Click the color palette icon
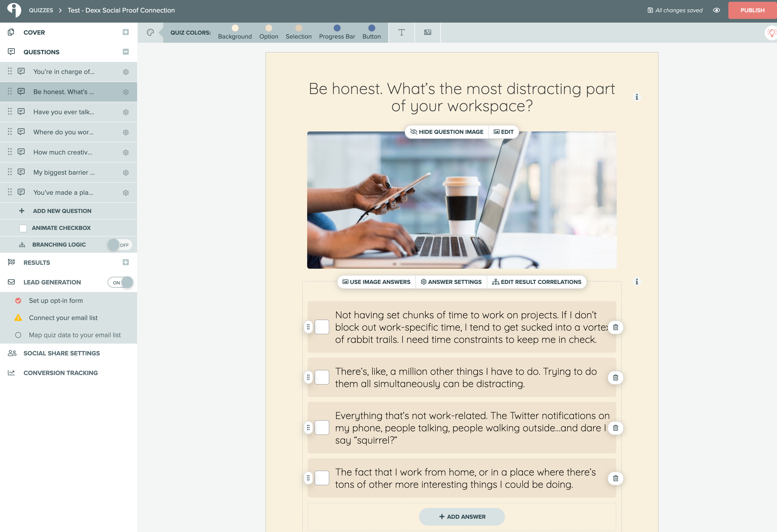Image resolution: width=777 pixels, height=532 pixels. [150, 32]
